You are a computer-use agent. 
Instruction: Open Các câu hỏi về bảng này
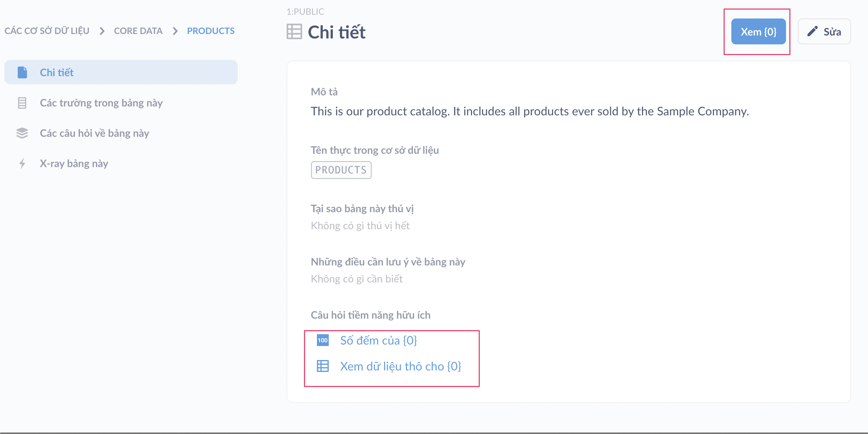[94, 133]
